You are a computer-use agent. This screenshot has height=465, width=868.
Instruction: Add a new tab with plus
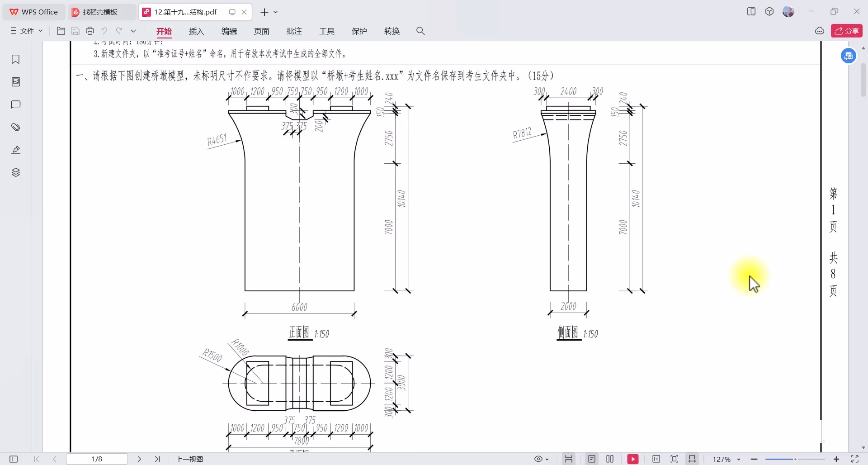coord(264,12)
